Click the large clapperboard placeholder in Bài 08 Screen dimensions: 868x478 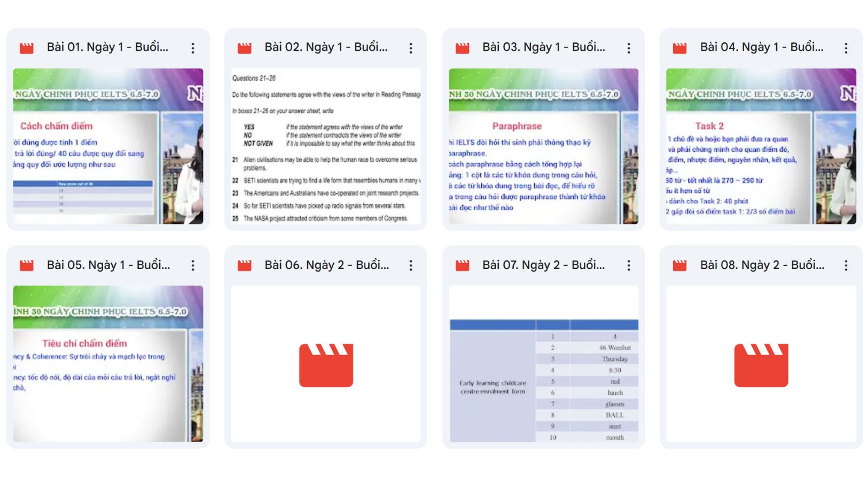(x=761, y=365)
